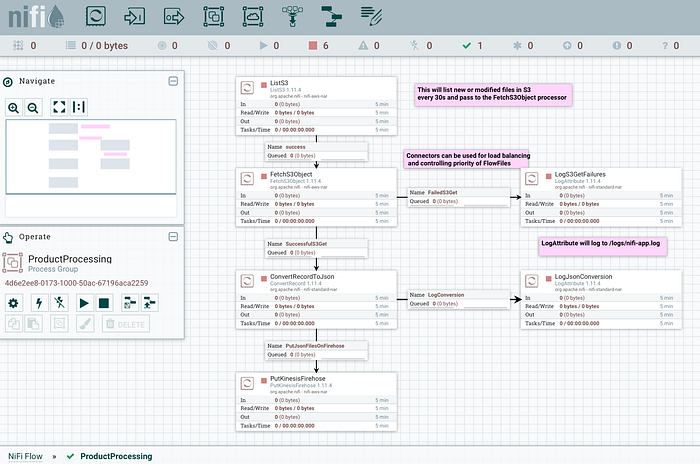The height and width of the screenshot is (464, 700).
Task: Click the enable lightning bolt button
Action: coord(39,303)
